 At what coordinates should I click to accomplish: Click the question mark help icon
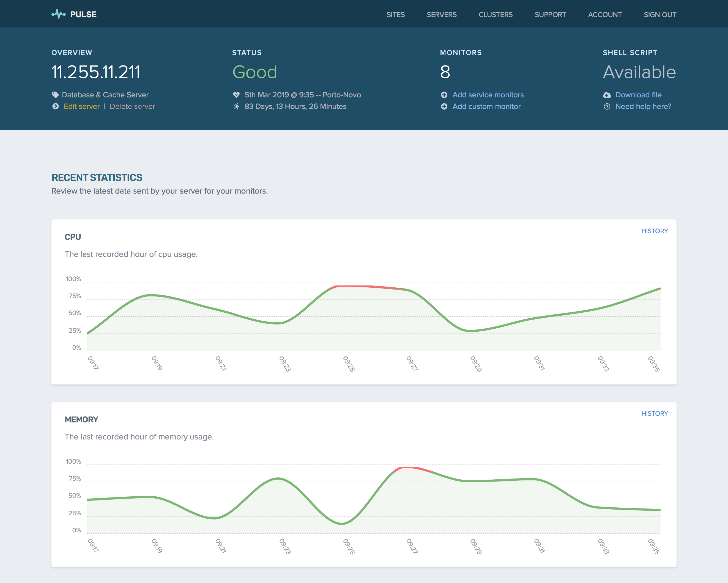pos(607,106)
